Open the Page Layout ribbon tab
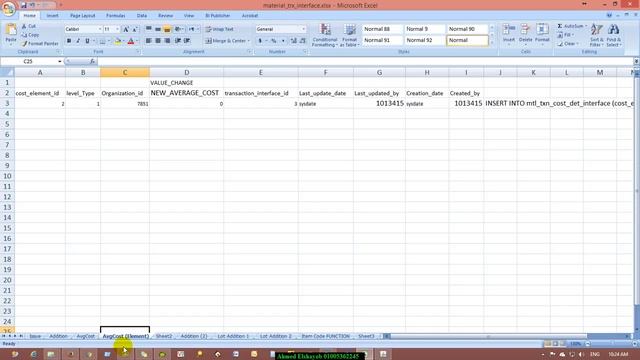This screenshot has height=360, width=640. 82,16
